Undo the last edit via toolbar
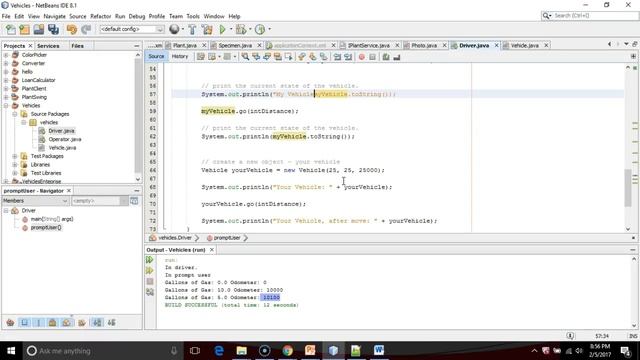Viewport: 640px width, 360px height. (72, 29)
